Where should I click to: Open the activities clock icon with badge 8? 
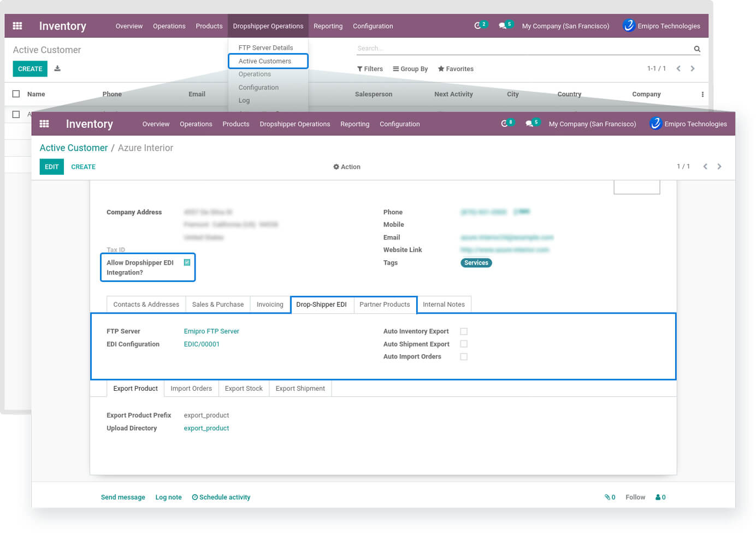coord(505,124)
